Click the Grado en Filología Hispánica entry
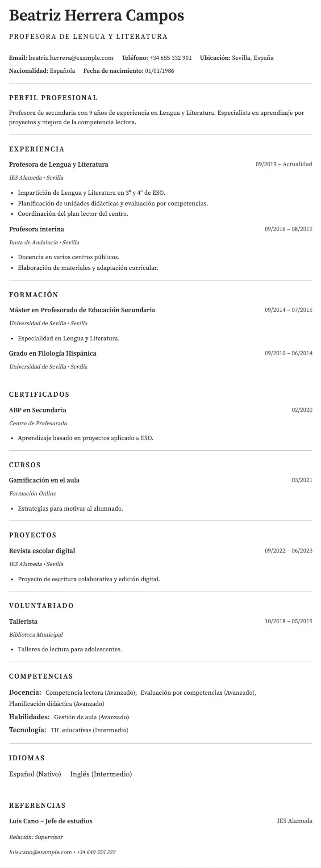Image resolution: width=321 pixels, height=868 pixels. [53, 353]
